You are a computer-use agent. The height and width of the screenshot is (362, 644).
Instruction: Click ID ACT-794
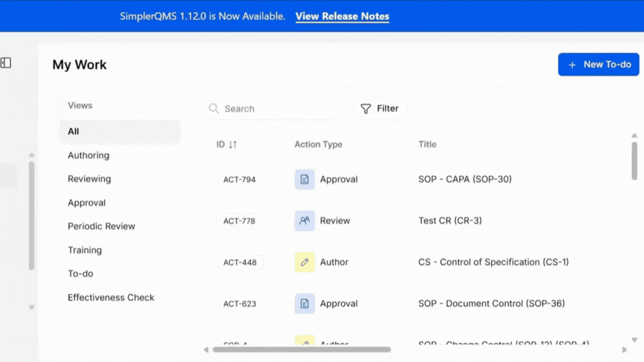239,179
